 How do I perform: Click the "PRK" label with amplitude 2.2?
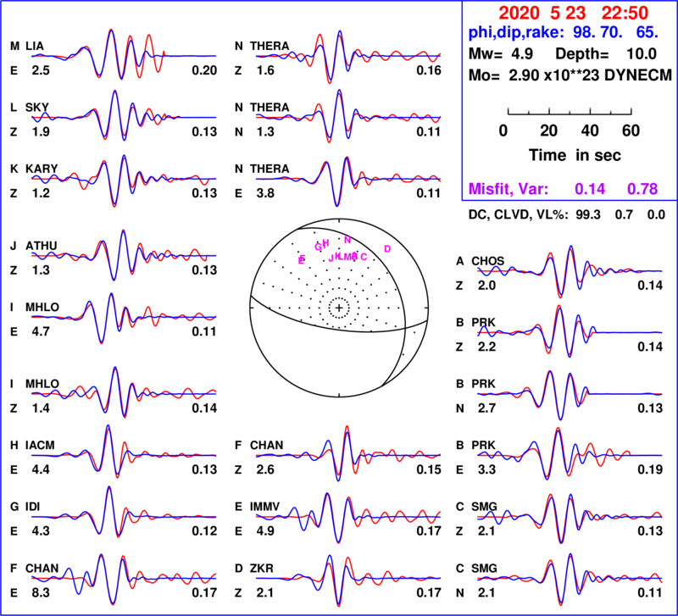click(x=483, y=323)
